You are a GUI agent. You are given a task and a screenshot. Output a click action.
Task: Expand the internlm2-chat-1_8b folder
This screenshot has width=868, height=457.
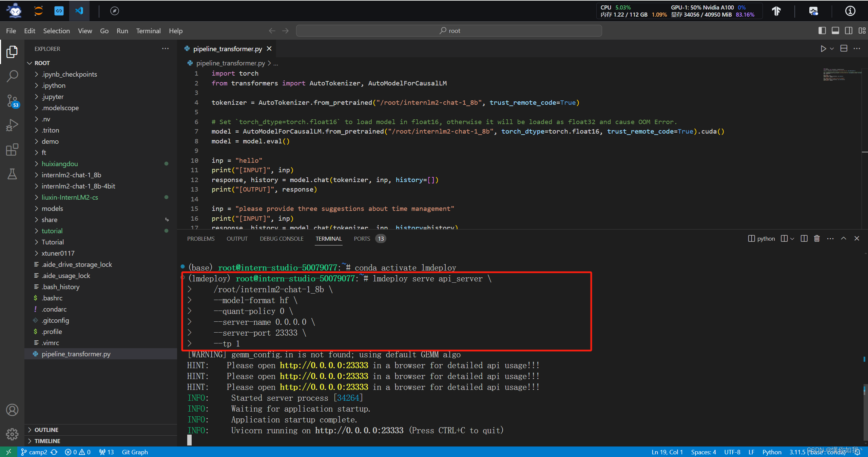point(101,175)
